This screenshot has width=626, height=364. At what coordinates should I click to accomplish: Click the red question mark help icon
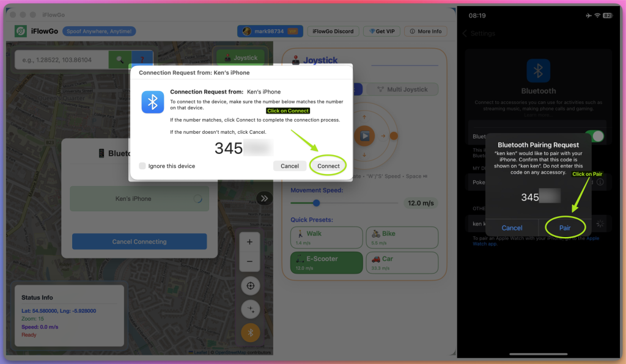pyautogui.click(x=142, y=60)
